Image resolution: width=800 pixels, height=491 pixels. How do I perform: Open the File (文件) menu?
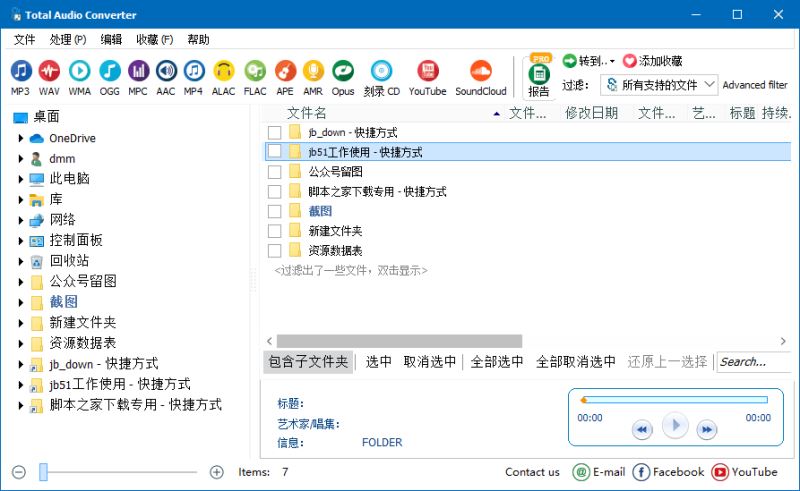[x=24, y=40]
